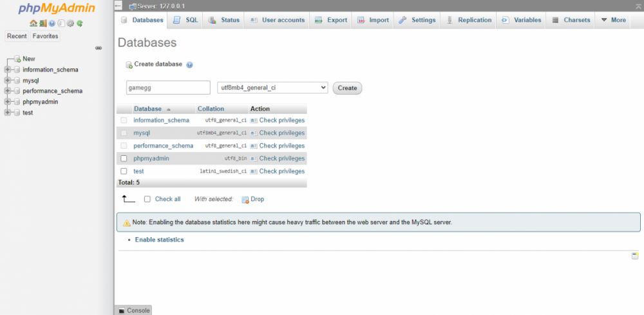644x315 pixels.
Task: Click the Create button
Action: (348, 88)
